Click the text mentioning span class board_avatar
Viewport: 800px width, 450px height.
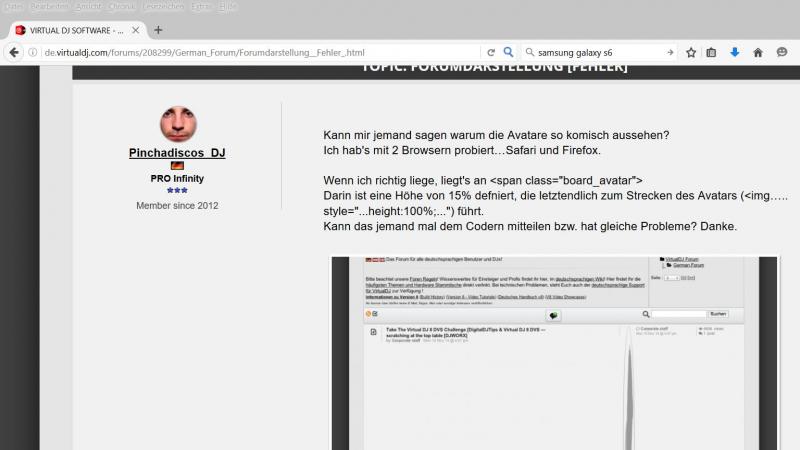point(483,181)
